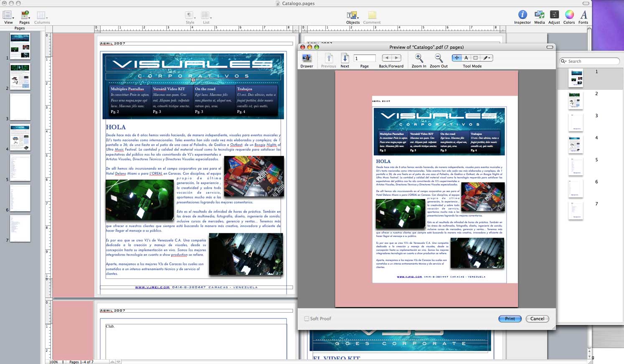Toggle the Drawer in Preview window
Image resolution: width=624 pixels, height=364 pixels.
(307, 58)
